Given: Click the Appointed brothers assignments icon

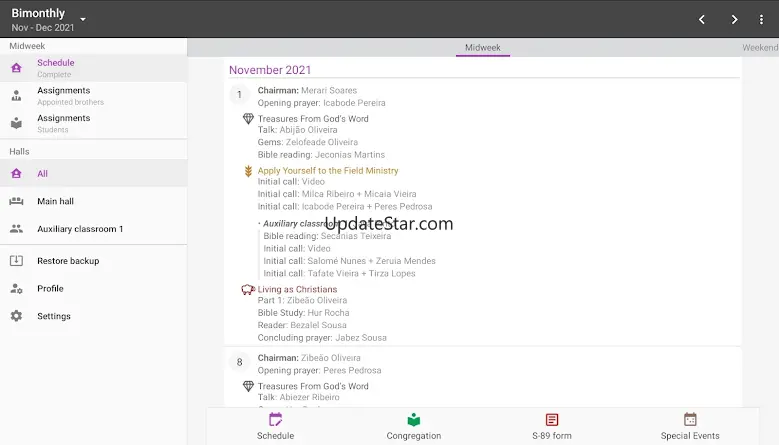Looking at the screenshot, I should pos(16,95).
